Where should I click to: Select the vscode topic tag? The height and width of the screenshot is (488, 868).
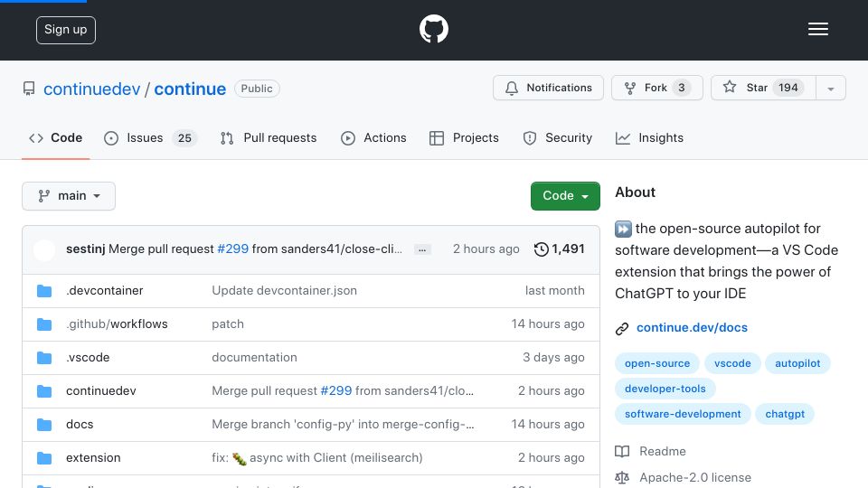(x=732, y=363)
